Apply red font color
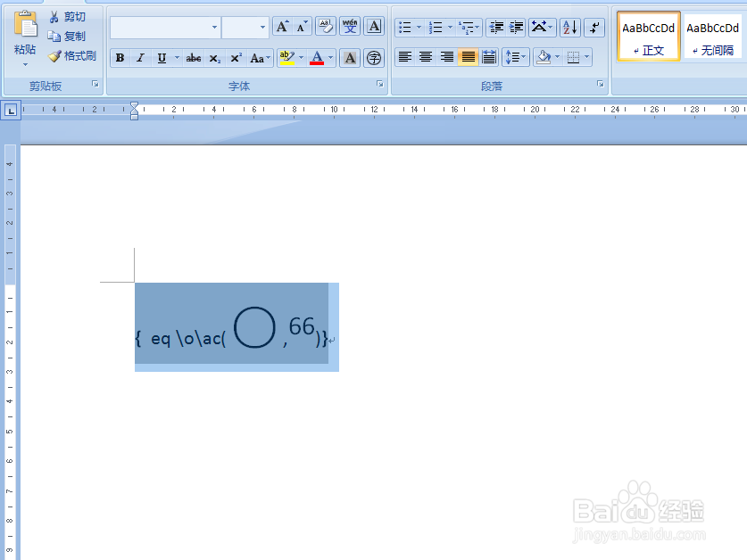The image size is (747, 560). (x=317, y=58)
